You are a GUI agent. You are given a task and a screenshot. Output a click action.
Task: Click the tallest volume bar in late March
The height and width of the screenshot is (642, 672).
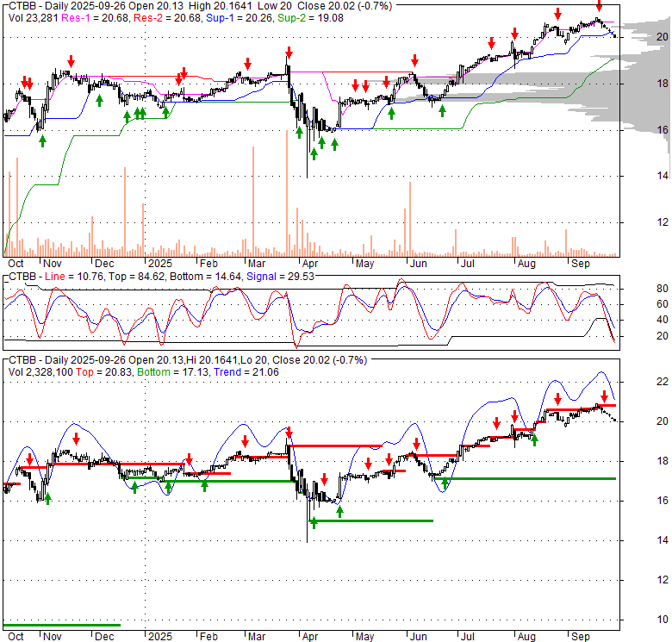point(287,193)
